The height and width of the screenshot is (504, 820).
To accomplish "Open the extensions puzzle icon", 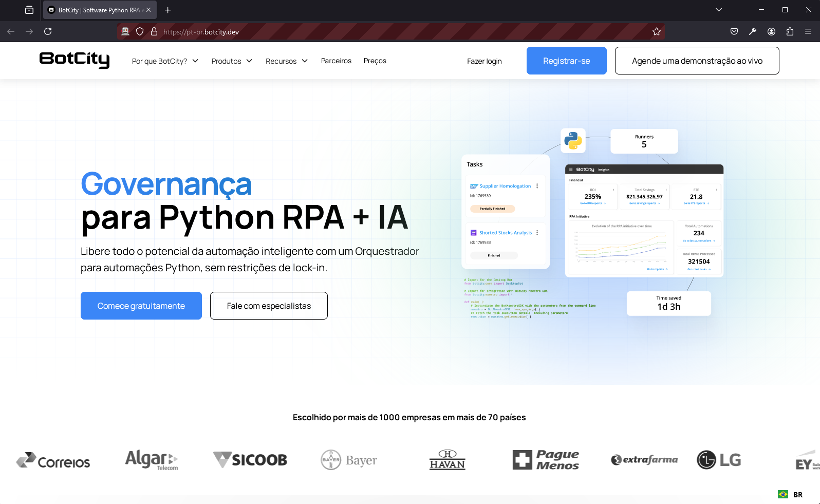I will pyautogui.click(x=790, y=31).
